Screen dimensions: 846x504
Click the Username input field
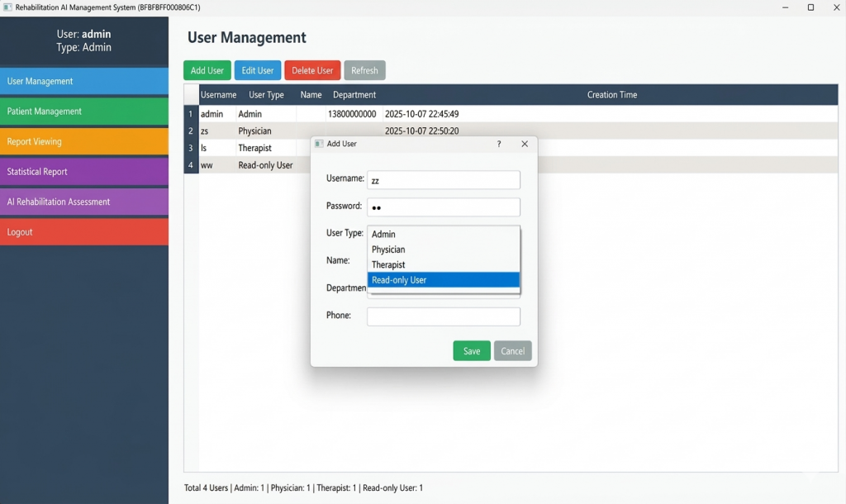tap(444, 180)
